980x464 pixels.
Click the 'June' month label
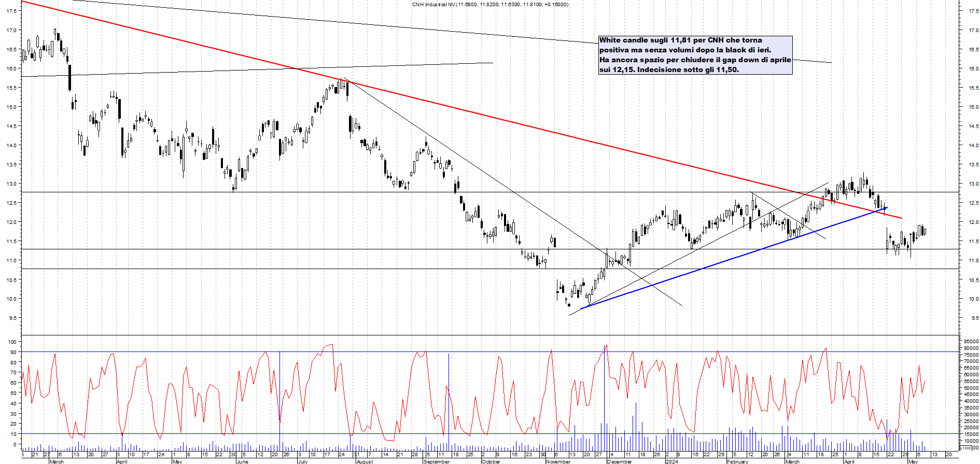(x=243, y=461)
